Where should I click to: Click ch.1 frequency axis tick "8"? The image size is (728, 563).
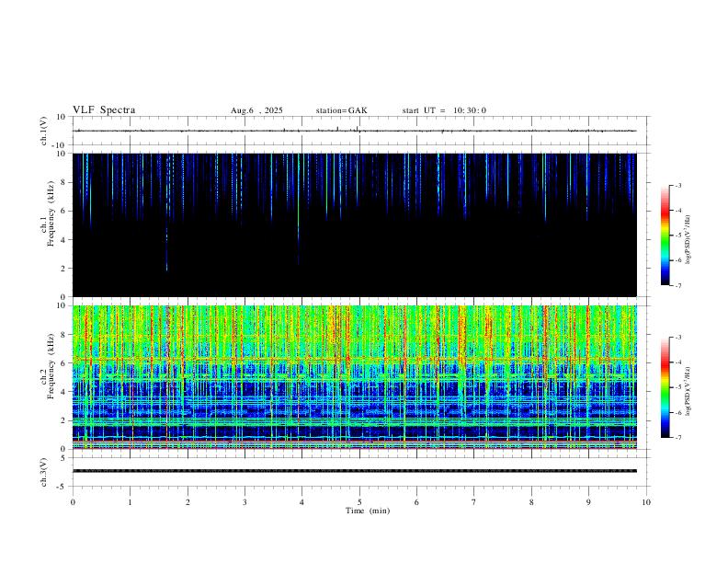[63, 182]
